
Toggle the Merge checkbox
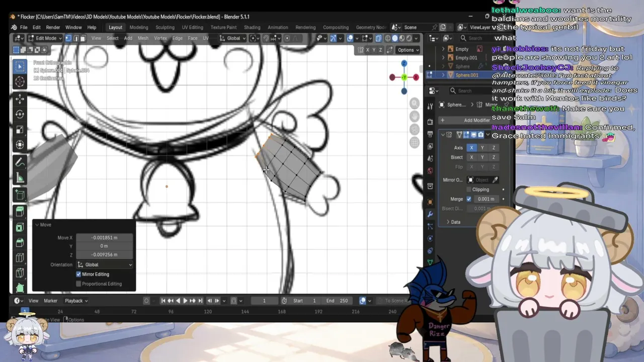(469, 199)
